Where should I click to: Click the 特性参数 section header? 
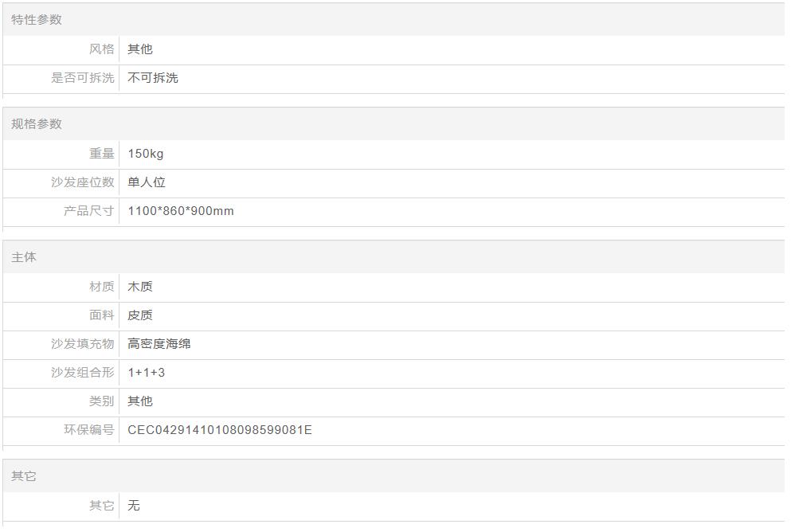(37, 20)
